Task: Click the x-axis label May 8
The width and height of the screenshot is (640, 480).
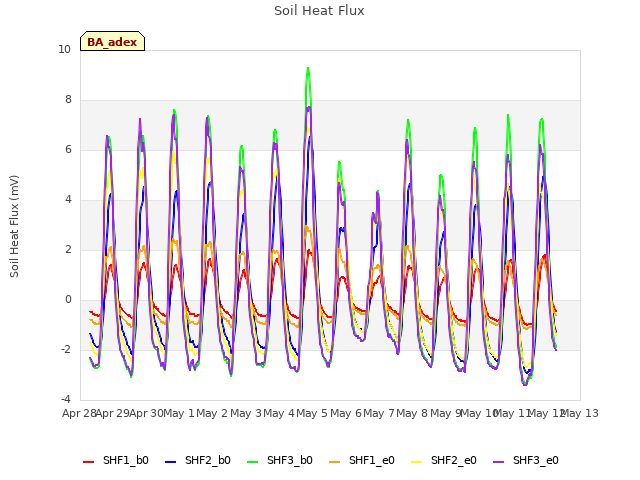Action: 412,413
